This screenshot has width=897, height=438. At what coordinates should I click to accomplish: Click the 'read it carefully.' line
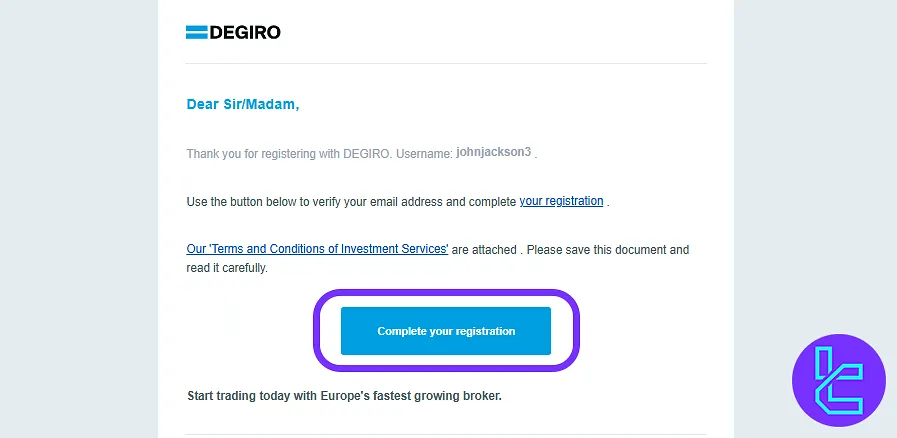(x=227, y=268)
